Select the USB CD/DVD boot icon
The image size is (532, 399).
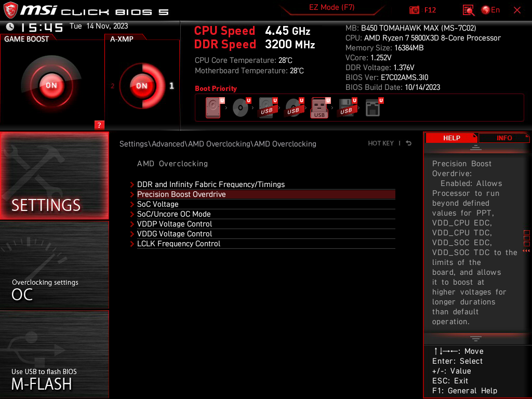(x=294, y=108)
